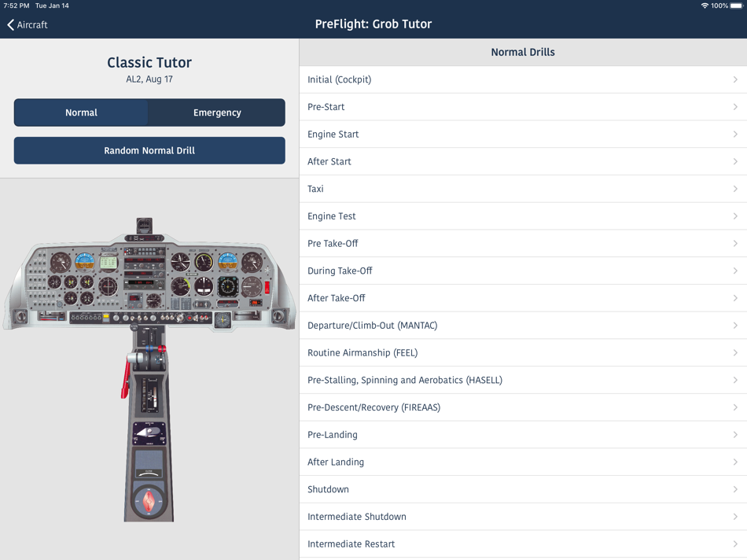Tap chevron on During Take-Off row
This screenshot has width=747, height=560.
coord(735,271)
